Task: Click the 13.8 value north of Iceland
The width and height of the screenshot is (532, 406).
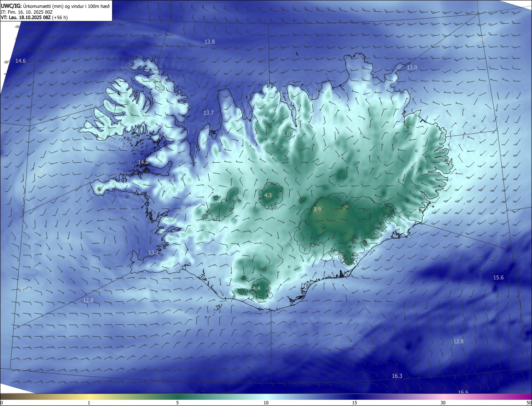Action: click(209, 42)
